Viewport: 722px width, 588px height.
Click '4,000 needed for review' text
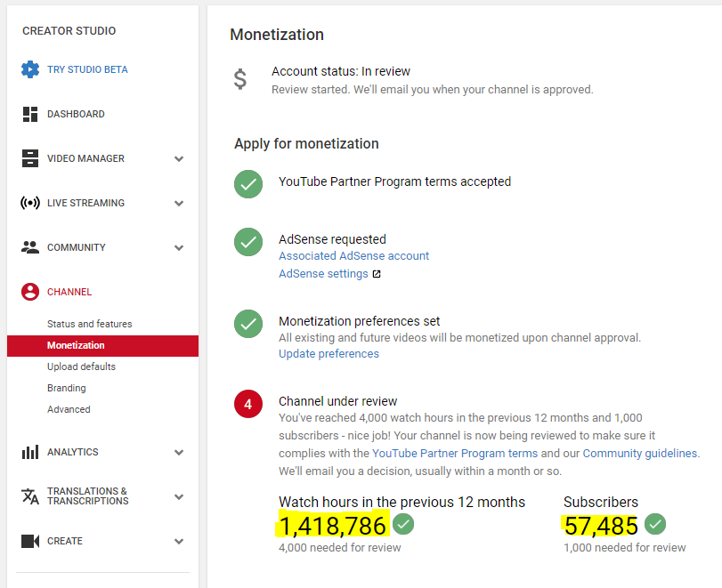(x=339, y=547)
